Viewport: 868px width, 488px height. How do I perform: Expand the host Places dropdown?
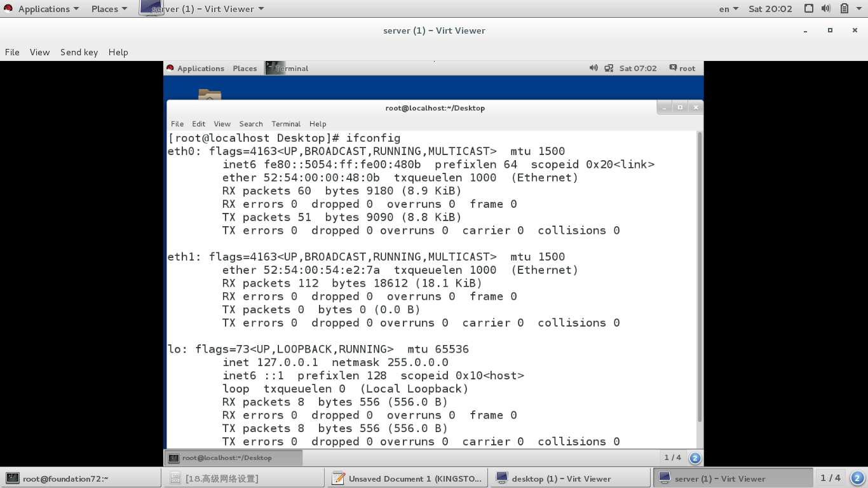tap(107, 8)
